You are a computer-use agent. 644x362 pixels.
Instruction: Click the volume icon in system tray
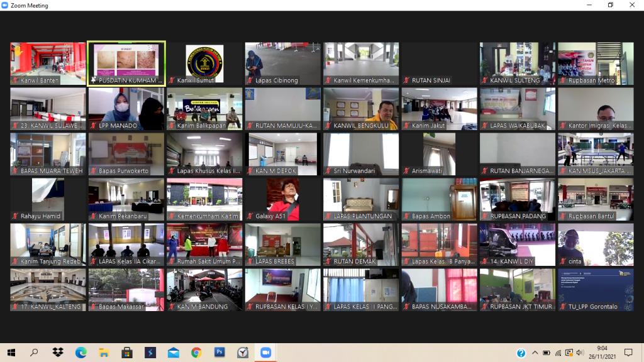coord(579,353)
